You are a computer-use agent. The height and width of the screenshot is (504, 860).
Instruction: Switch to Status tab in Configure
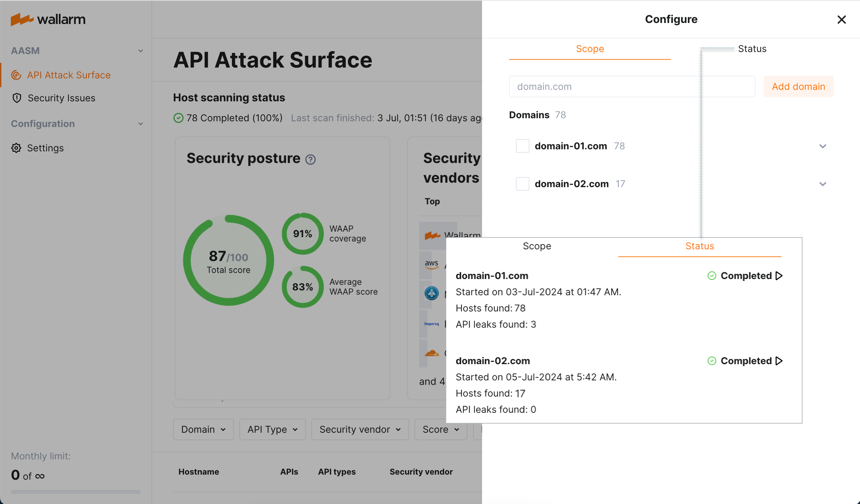coord(752,49)
